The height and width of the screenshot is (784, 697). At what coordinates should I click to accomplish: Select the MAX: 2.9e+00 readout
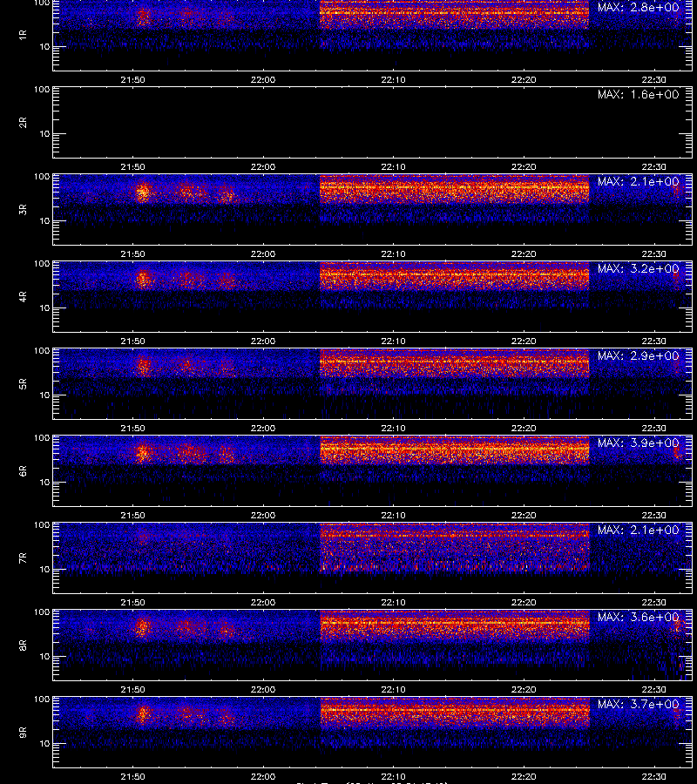[x=638, y=355]
